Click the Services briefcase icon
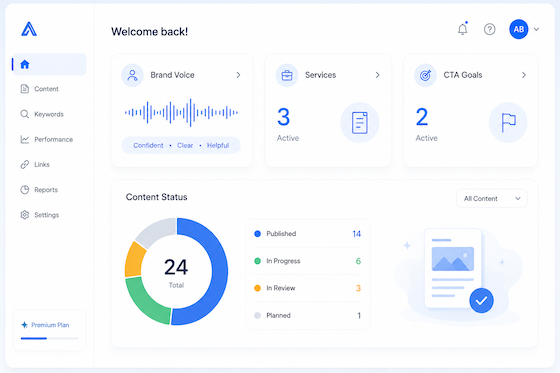Image resolution: width=560 pixels, height=373 pixels. pos(287,75)
